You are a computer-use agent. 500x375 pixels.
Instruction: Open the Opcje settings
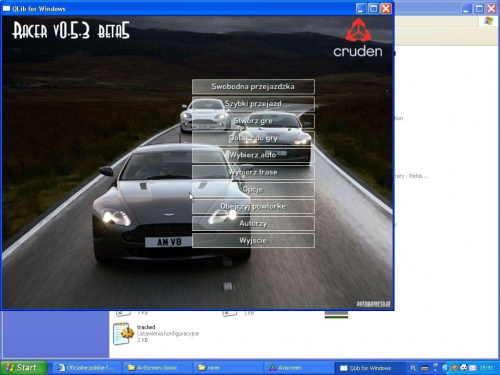(253, 189)
